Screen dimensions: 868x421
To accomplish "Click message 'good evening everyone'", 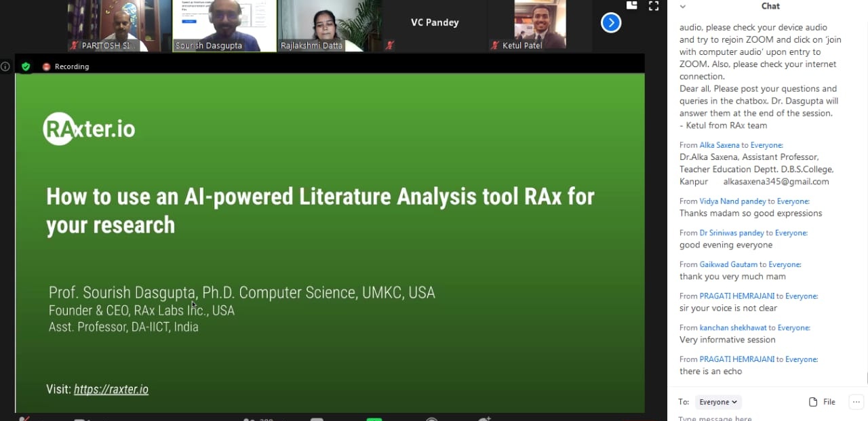I will 726,245.
